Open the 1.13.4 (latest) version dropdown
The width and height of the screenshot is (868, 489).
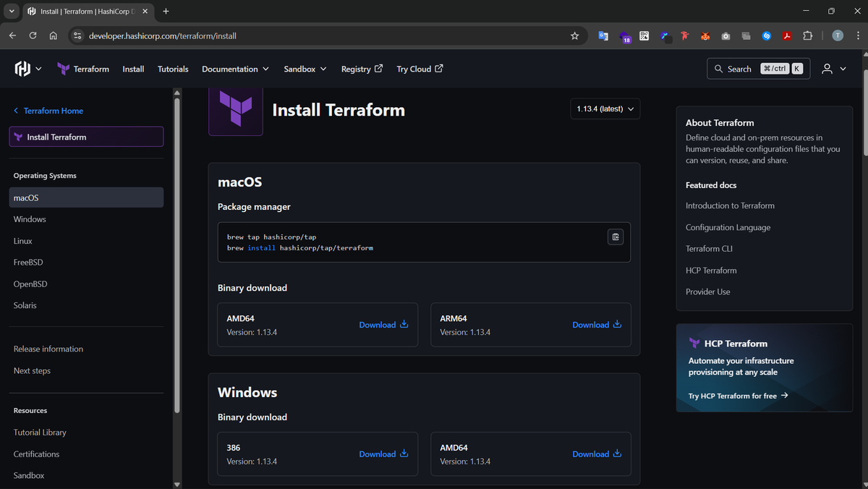(605, 109)
